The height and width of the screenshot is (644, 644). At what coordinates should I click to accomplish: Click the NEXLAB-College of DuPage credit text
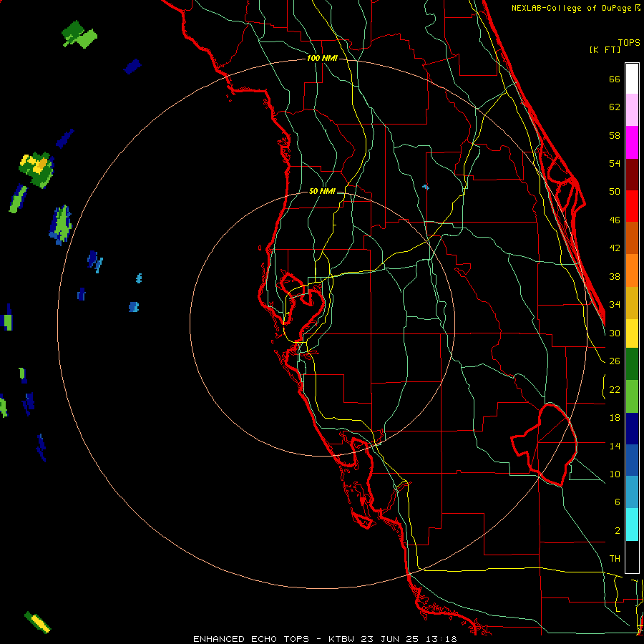[x=571, y=8]
